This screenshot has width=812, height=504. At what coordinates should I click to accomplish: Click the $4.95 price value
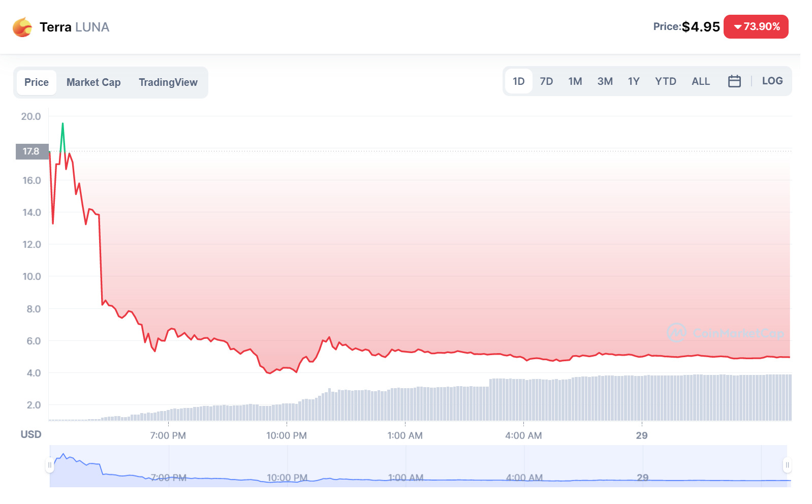point(701,26)
